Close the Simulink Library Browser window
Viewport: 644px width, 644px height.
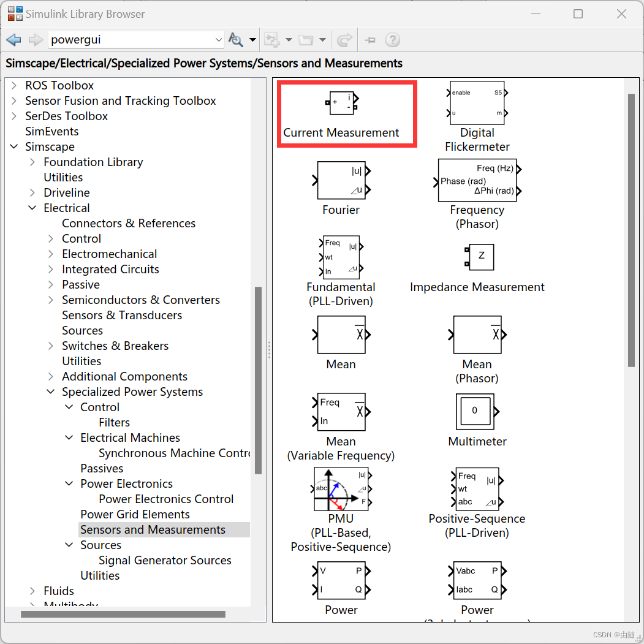point(621,14)
